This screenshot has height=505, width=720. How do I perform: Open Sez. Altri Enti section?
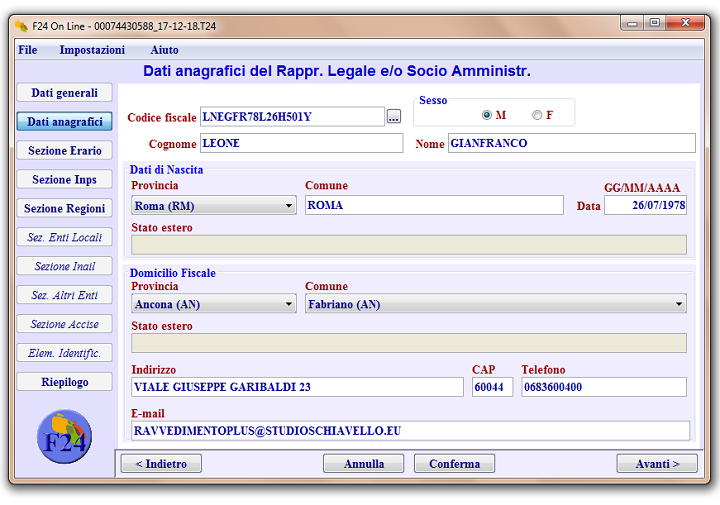tap(65, 295)
